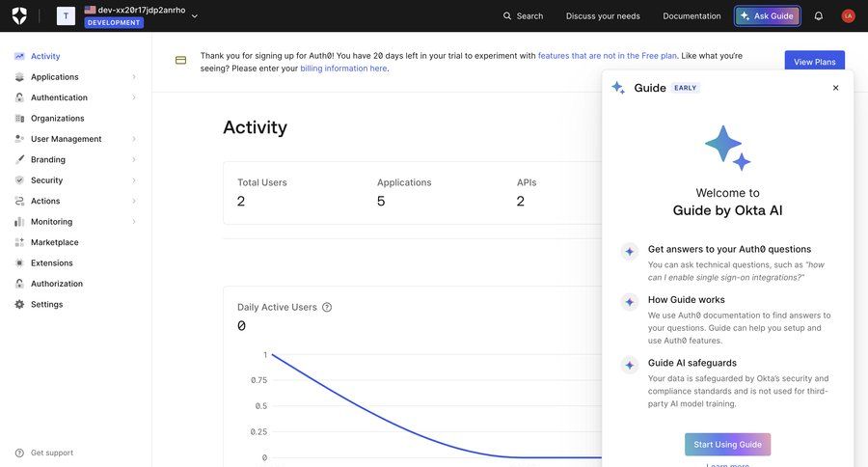Follow 'features that are not in the Free plan' link
Image resolution: width=868 pixels, height=467 pixels.
(x=608, y=55)
